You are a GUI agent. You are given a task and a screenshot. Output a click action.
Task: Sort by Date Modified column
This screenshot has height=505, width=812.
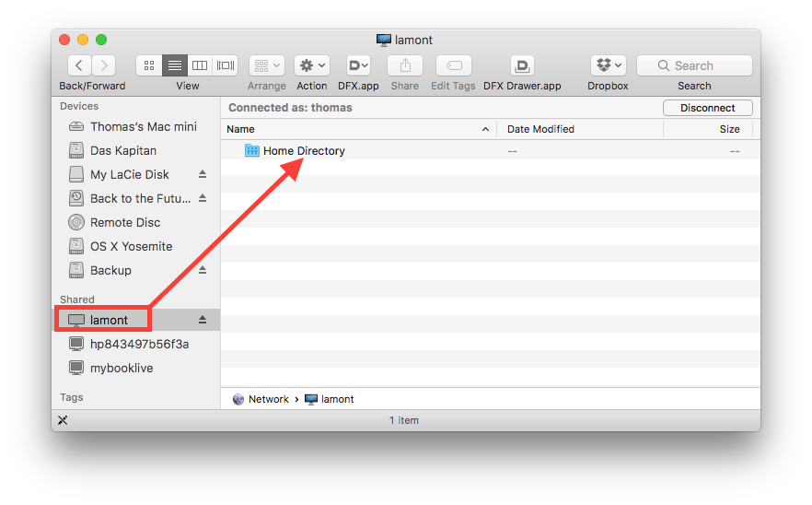point(579,129)
